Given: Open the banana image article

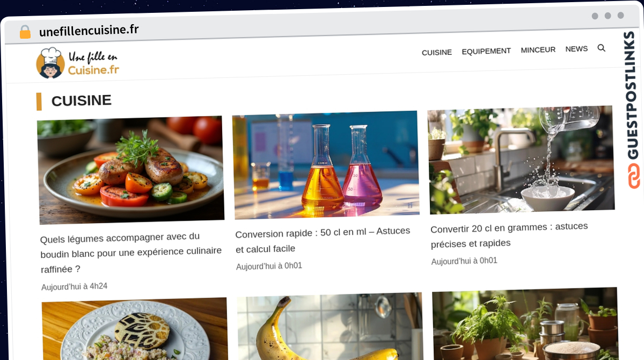Looking at the screenshot, I should pyautogui.click(x=330, y=327).
